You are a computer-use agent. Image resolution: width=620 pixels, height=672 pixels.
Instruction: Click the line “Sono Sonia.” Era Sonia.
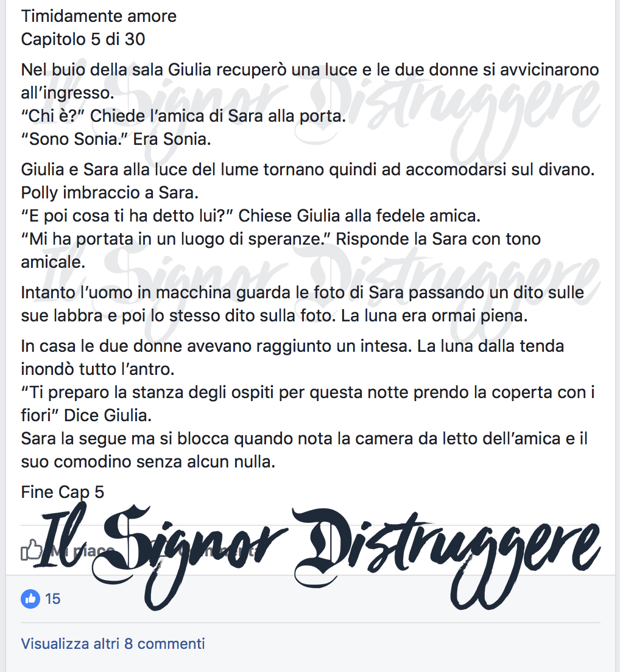tap(116, 139)
